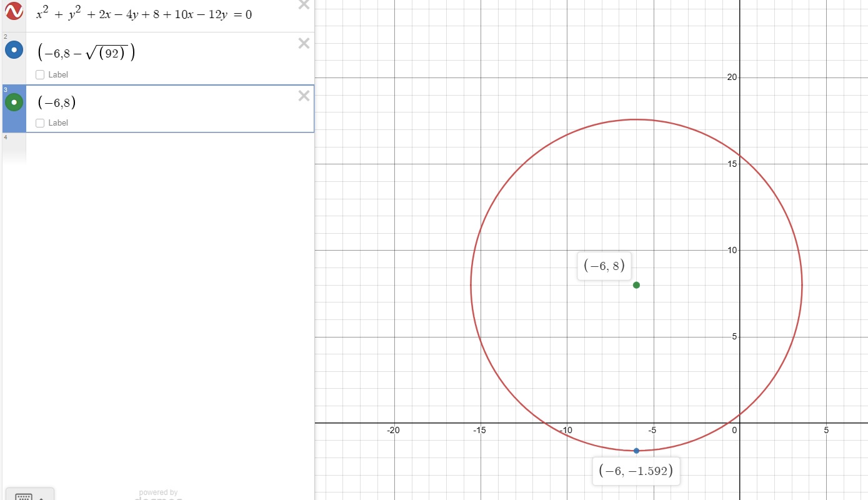This screenshot has width=868, height=500.
Task: Toggle the red circle equation visibility icon
Action: (14, 11)
